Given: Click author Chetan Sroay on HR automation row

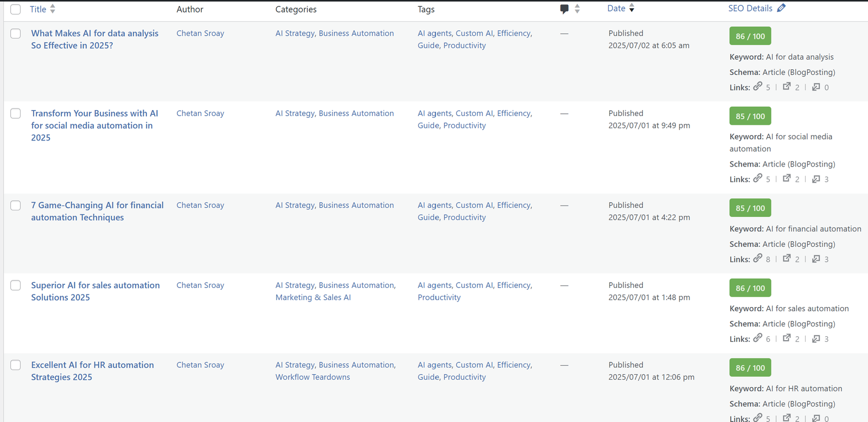Looking at the screenshot, I should 200,365.
